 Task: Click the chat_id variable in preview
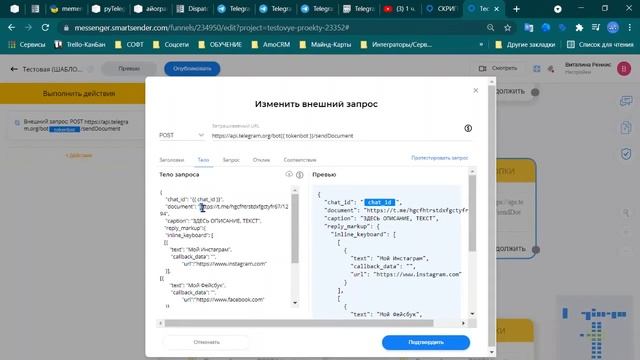380,202
